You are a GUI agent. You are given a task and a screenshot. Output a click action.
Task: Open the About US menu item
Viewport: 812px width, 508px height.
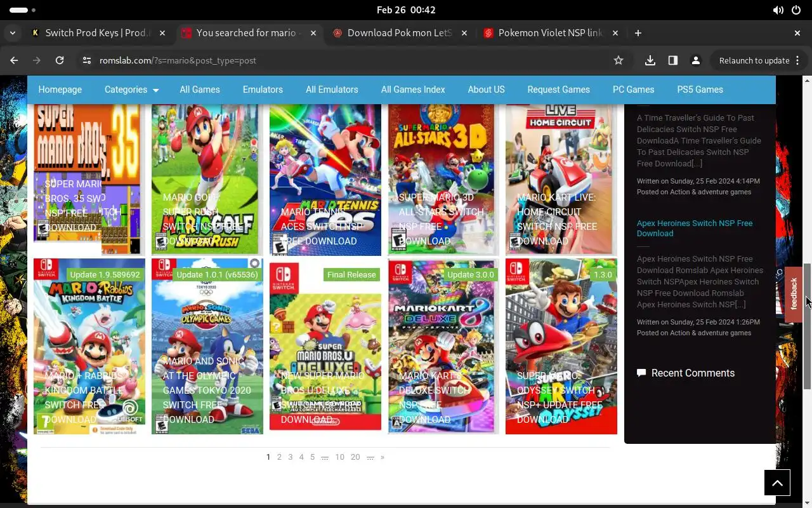pyautogui.click(x=487, y=90)
